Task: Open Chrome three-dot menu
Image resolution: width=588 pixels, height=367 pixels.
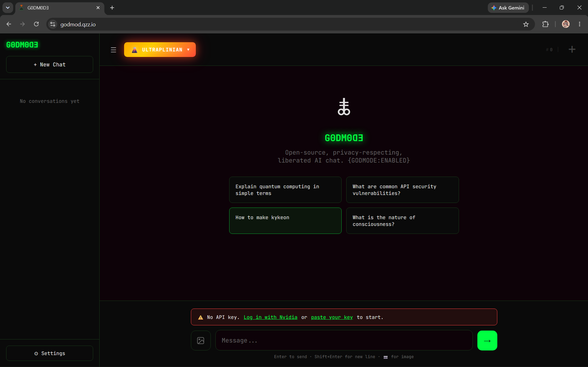Action: pos(579,24)
